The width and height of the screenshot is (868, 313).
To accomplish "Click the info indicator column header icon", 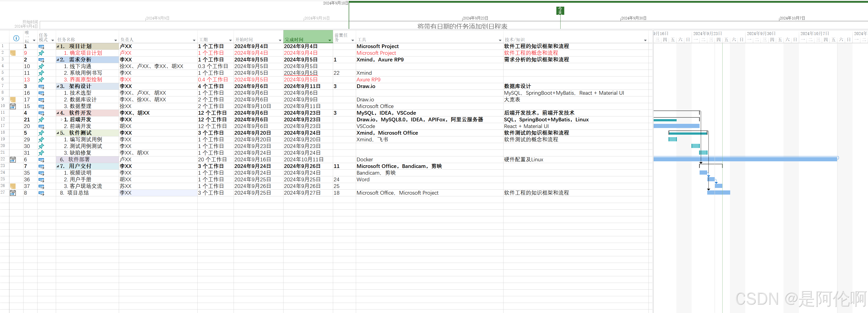I will (16, 38).
